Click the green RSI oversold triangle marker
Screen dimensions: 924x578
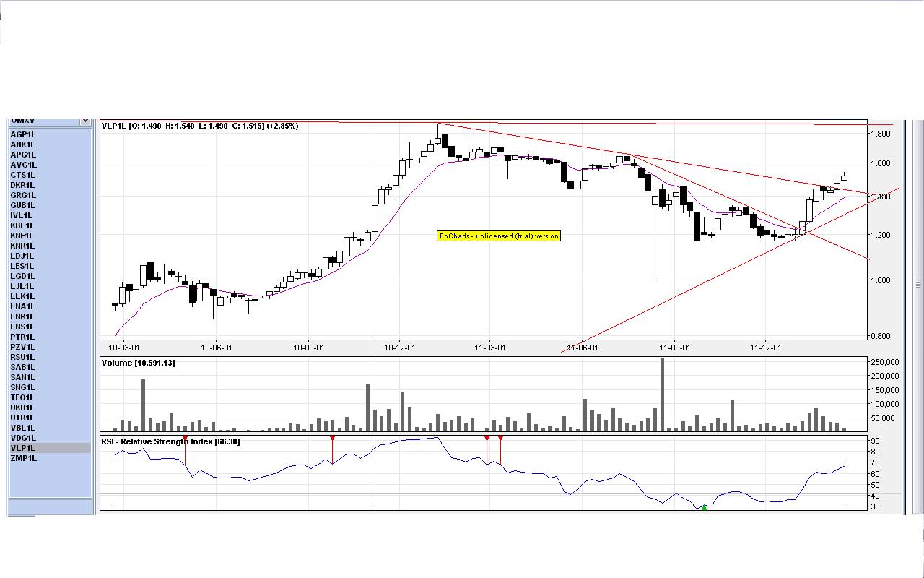(705, 507)
